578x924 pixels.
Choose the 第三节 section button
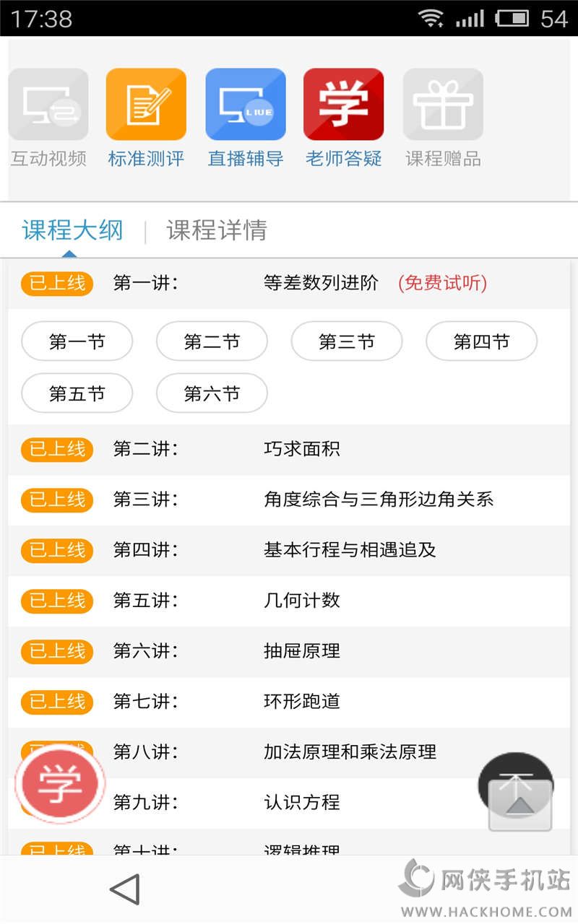coord(347,341)
